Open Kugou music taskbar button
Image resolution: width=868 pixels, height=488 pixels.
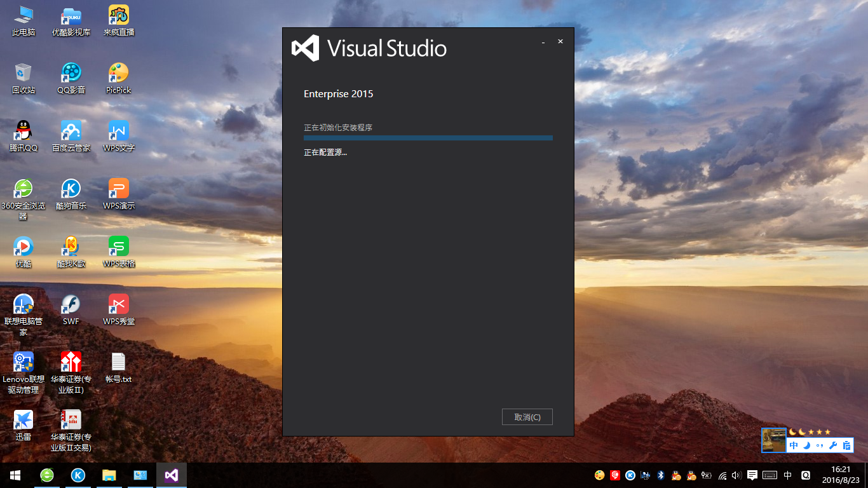tap(78, 475)
